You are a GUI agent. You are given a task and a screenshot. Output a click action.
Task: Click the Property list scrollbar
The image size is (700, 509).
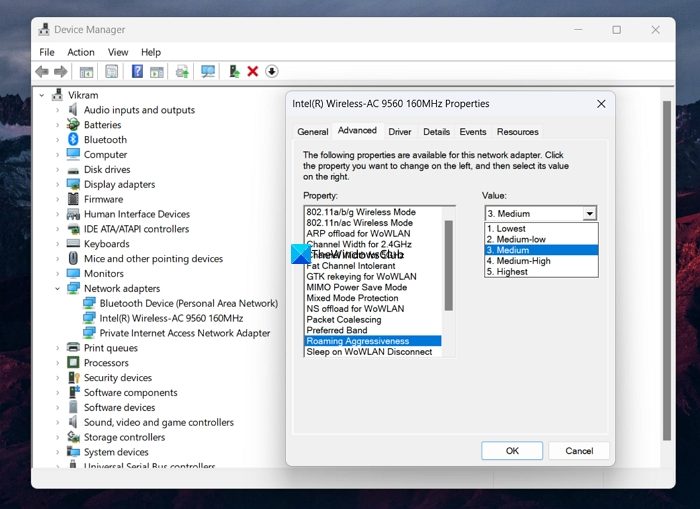(449, 265)
